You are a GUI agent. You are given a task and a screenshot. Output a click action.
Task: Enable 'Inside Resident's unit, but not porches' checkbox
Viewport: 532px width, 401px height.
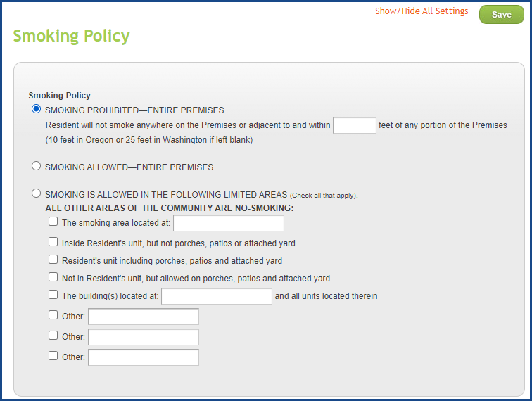(x=53, y=242)
